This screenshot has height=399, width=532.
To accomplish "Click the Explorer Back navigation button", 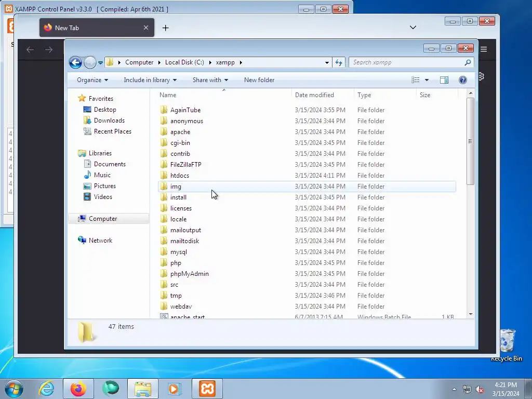I will (75, 62).
